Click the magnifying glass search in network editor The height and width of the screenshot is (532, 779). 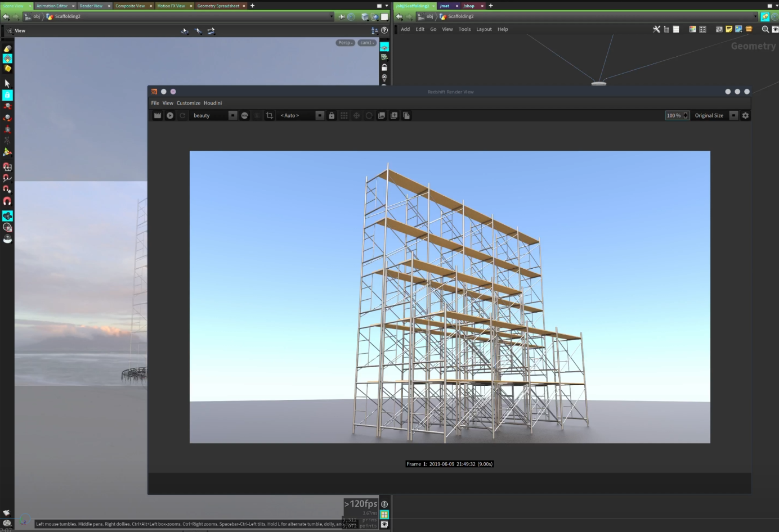[x=765, y=29]
